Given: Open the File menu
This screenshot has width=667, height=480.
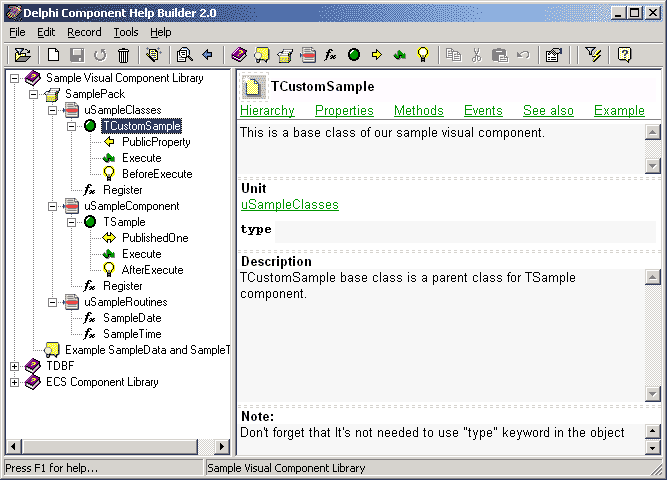Looking at the screenshot, I should (x=17, y=32).
